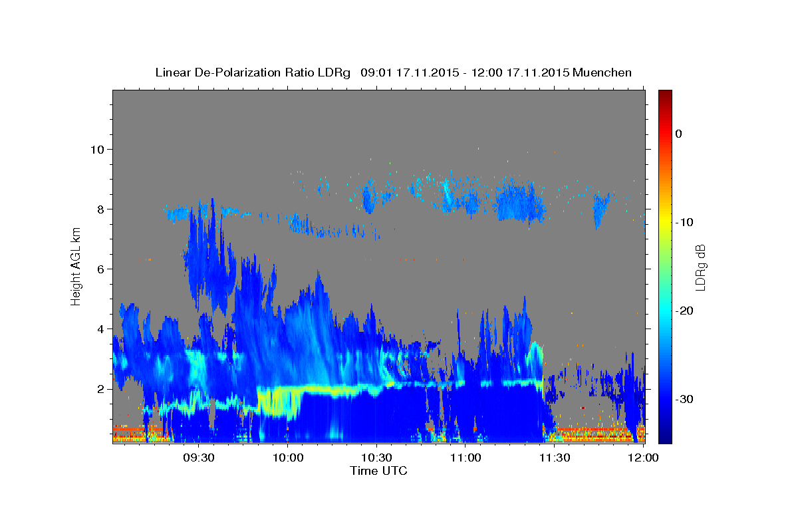The width and height of the screenshot is (798, 532).
Task: Click the colorbar value '-20'
Action: point(684,311)
